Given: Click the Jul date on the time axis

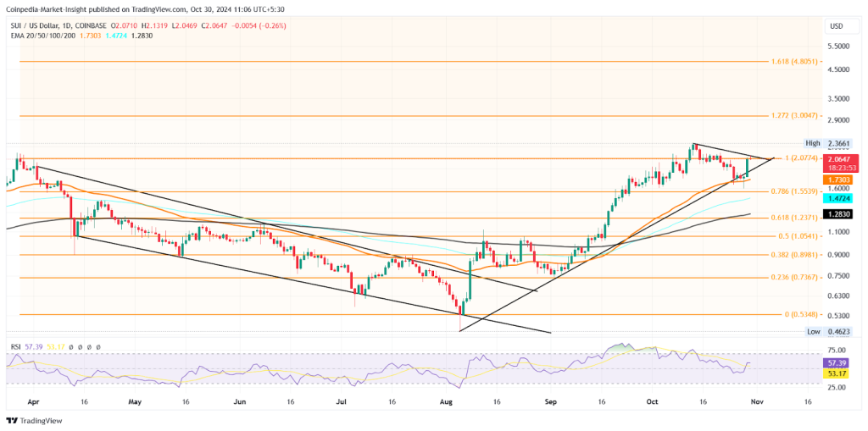Looking at the screenshot, I should pyautogui.click(x=342, y=403).
